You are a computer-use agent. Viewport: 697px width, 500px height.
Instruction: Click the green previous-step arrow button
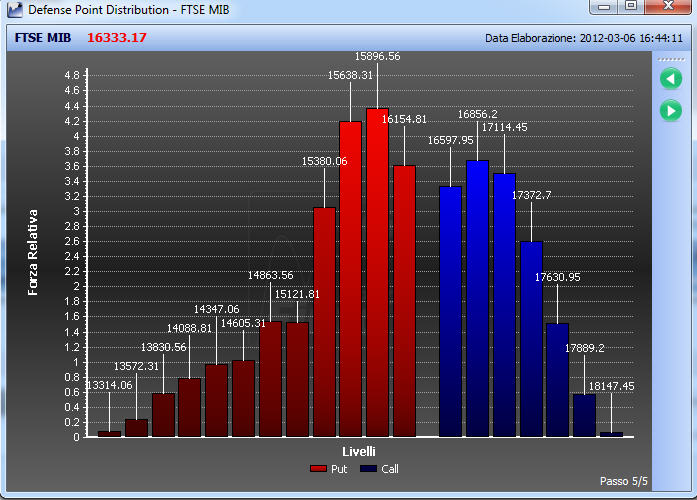point(671,79)
